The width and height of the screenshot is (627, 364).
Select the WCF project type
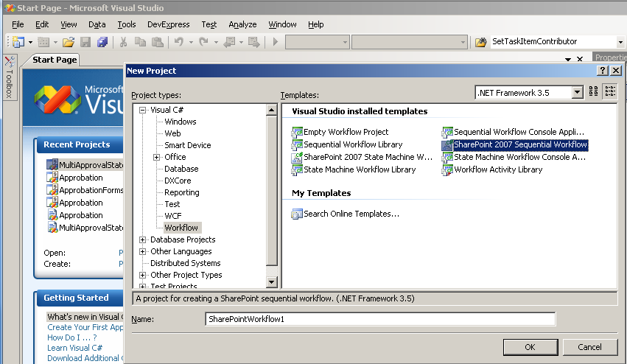click(173, 216)
